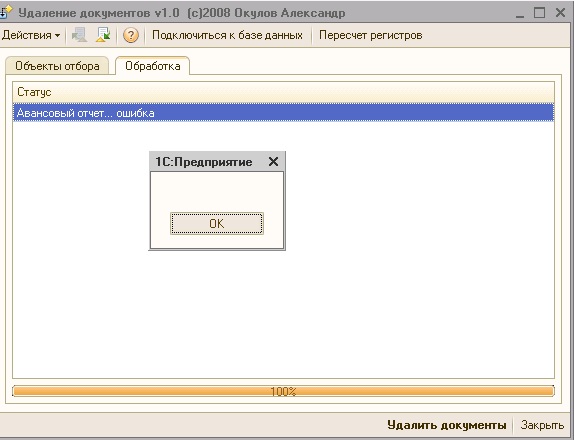The width and height of the screenshot is (574, 440).
Task: Click the Удалить документы button
Action: point(447,425)
